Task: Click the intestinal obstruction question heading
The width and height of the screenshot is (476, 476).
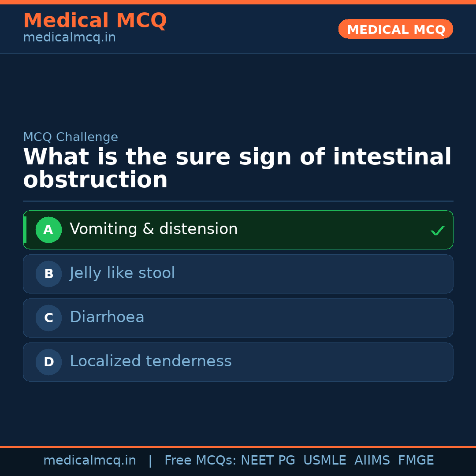Action: tap(237, 169)
